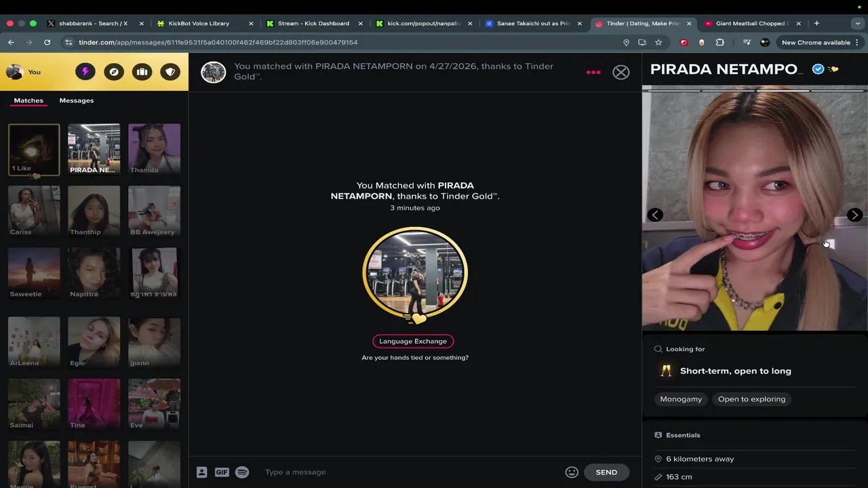The image size is (868, 488).
Task: Click the gold-ringed match photo in chat
Action: [x=415, y=274]
